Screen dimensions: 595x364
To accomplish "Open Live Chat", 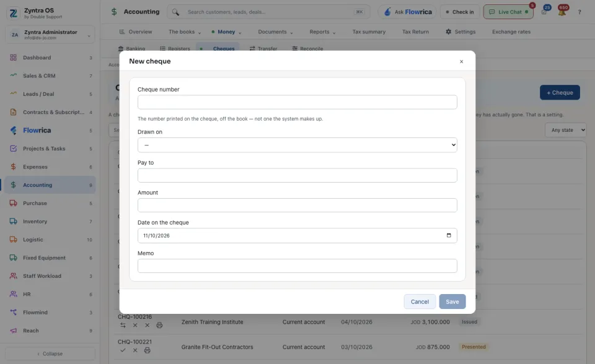I will click(x=508, y=12).
